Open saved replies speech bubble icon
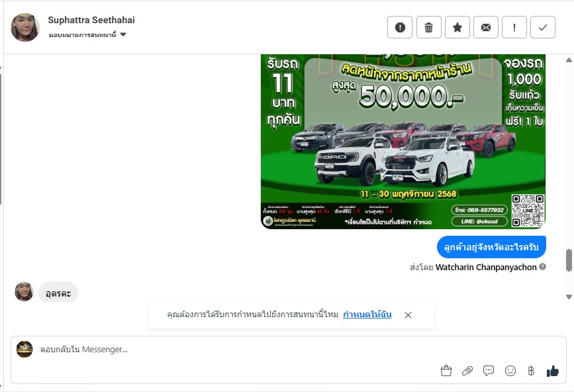 489,371
